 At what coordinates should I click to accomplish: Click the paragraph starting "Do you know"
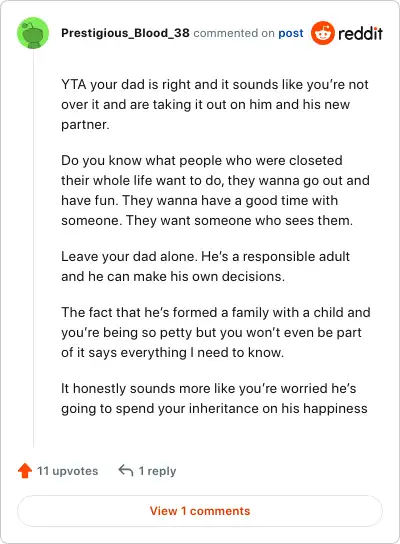215,190
